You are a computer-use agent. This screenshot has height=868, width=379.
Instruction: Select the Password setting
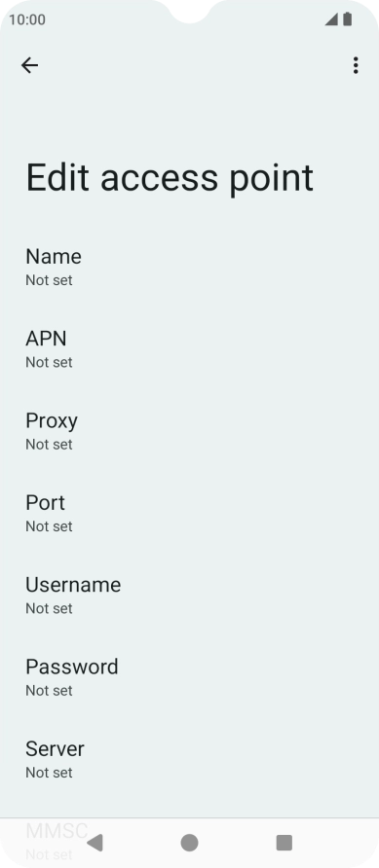tap(189, 677)
